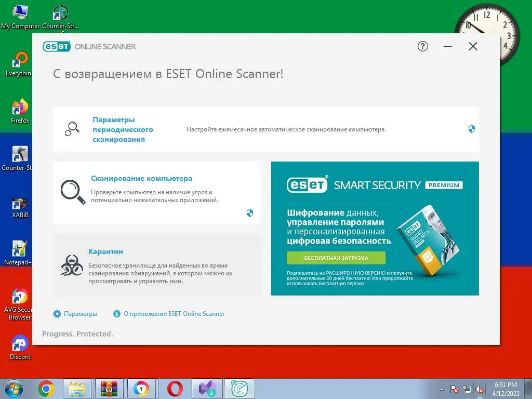Close the ESET Online Scanner window
The height and width of the screenshot is (399, 532).
click(473, 46)
